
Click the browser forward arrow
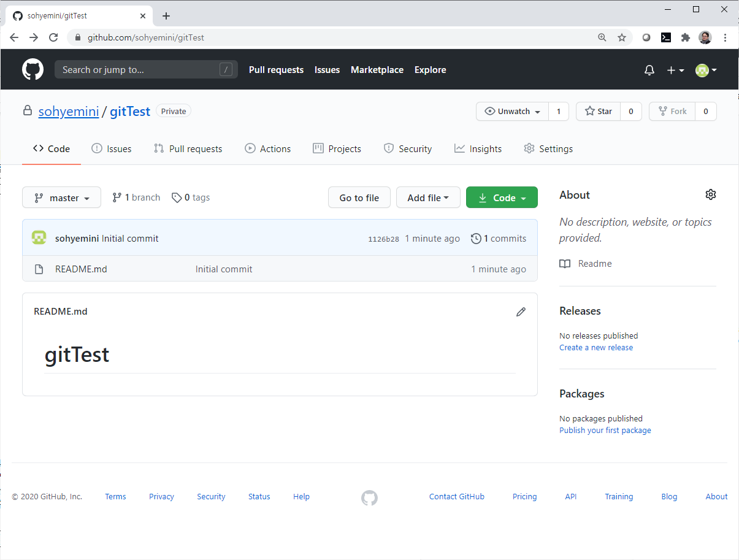click(34, 37)
